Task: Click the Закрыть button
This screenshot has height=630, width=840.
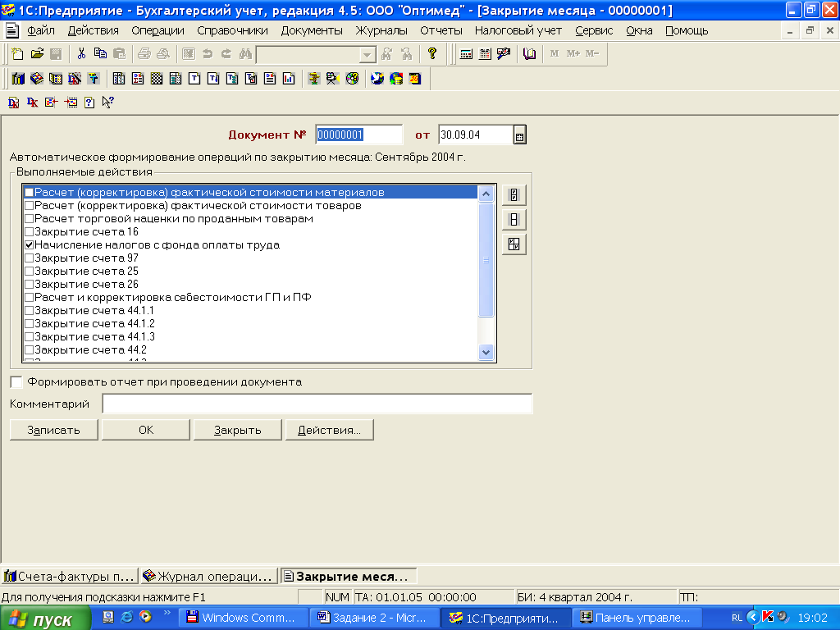Action: click(237, 430)
